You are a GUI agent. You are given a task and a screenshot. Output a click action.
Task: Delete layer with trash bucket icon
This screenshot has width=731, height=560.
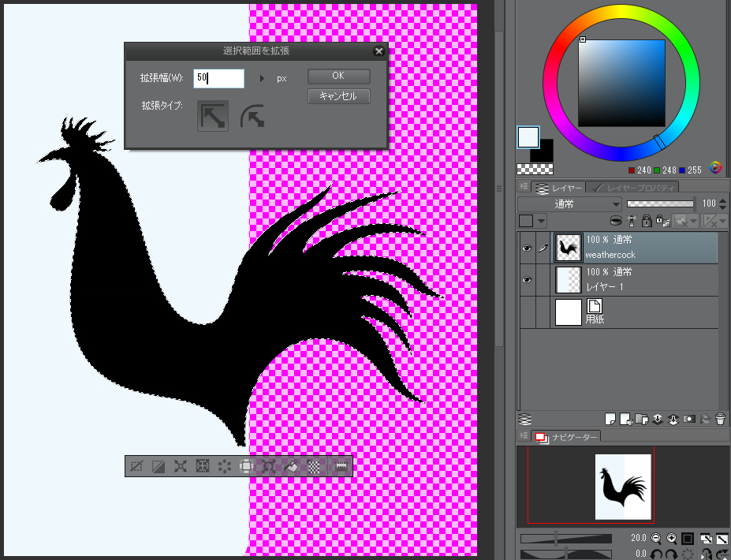point(720,419)
